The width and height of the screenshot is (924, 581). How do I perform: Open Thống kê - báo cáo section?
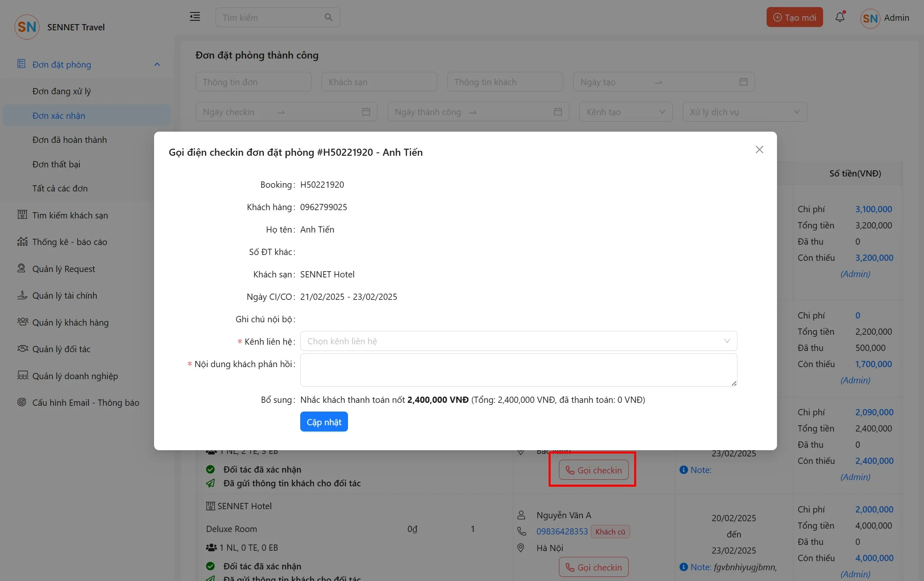point(69,242)
